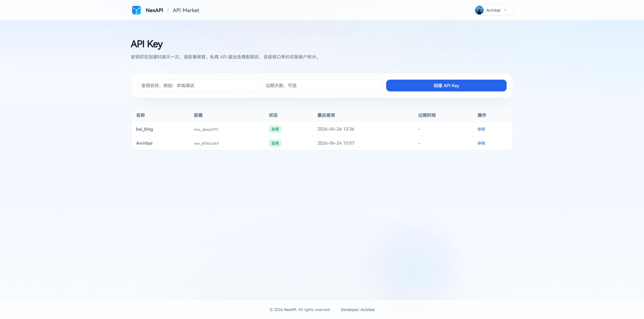Select the nex_dpeqzKTC key prefix
This screenshot has height=319, width=644.
click(x=206, y=129)
